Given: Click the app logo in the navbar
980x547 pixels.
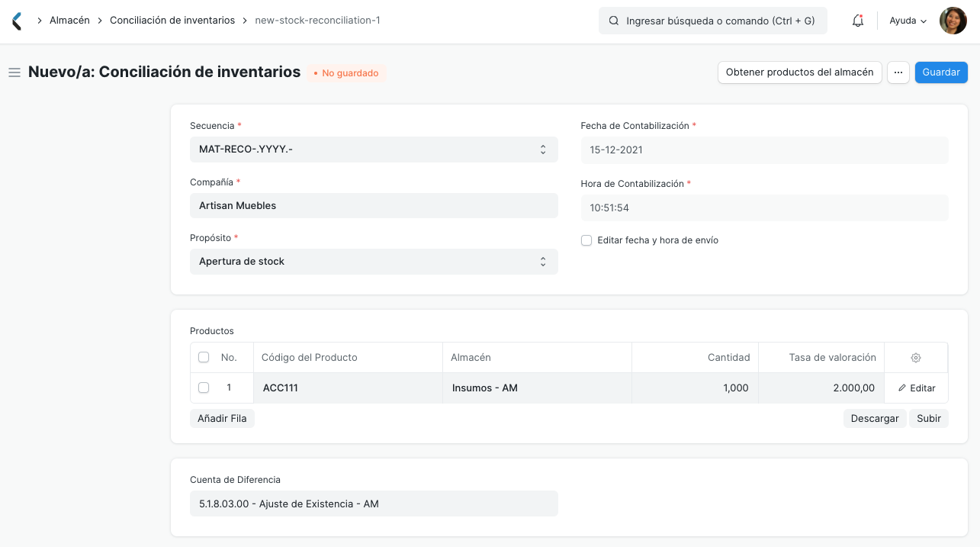Looking at the screenshot, I should pos(17,21).
